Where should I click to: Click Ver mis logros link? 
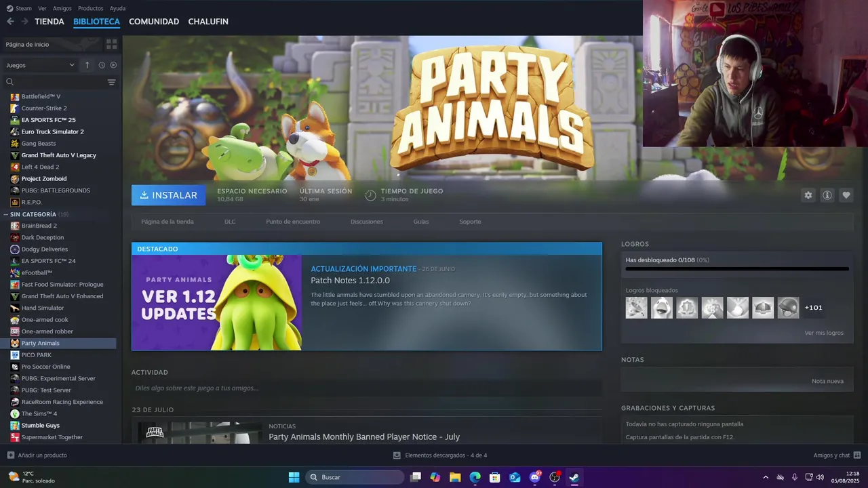click(x=824, y=333)
